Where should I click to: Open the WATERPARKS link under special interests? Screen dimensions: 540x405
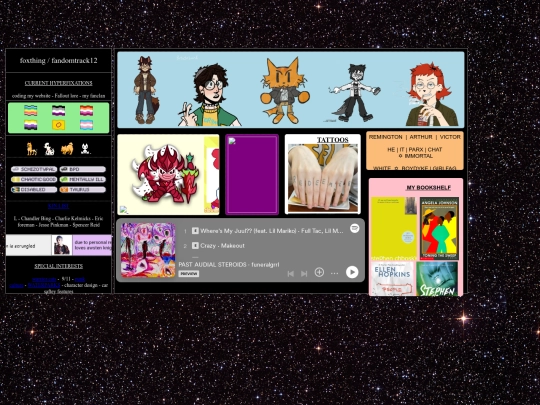click(x=44, y=285)
